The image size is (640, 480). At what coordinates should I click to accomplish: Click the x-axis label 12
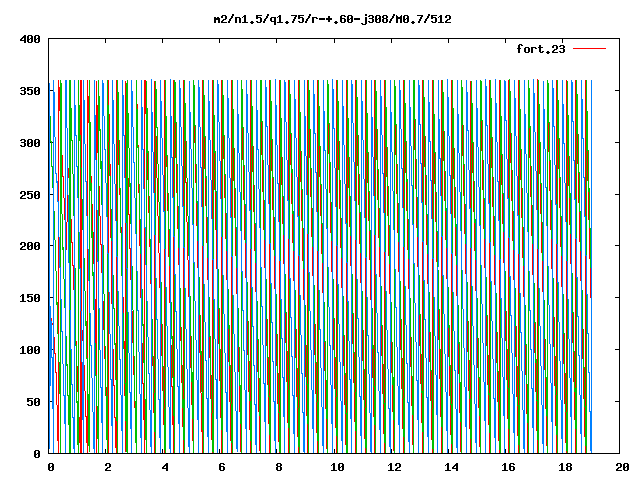(394, 467)
